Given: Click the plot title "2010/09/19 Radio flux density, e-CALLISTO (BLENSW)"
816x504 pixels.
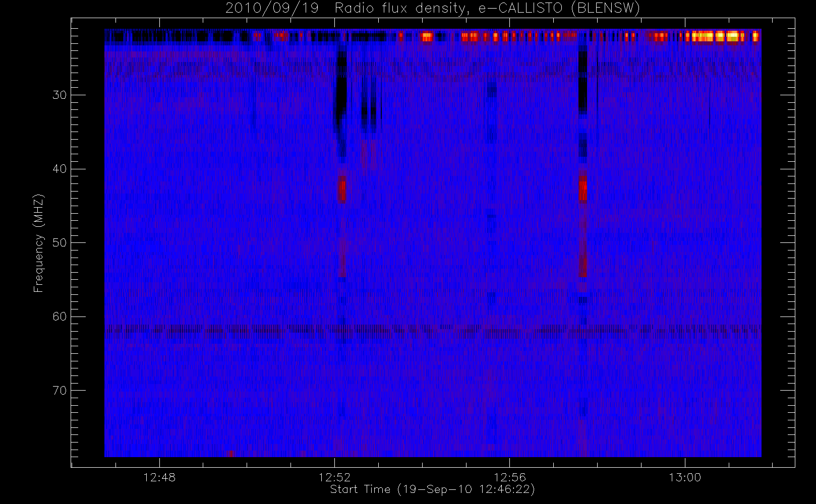Looking at the screenshot, I should click(x=433, y=8).
